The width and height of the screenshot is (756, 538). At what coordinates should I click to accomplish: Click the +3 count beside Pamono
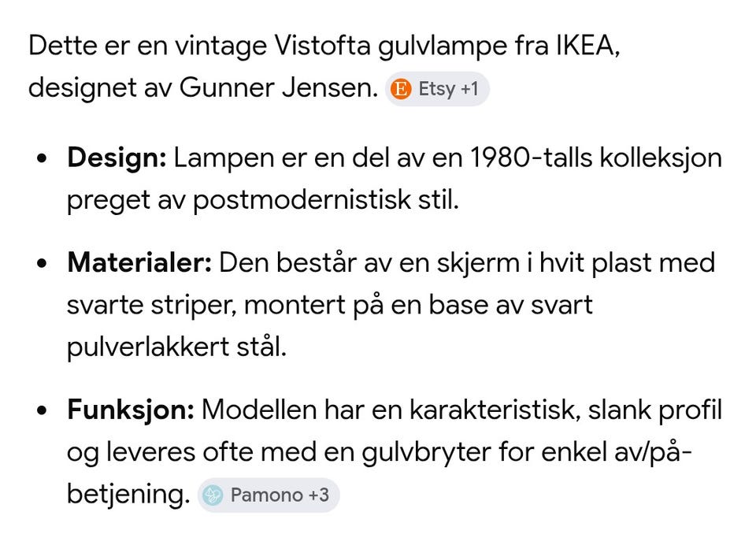[x=318, y=495]
